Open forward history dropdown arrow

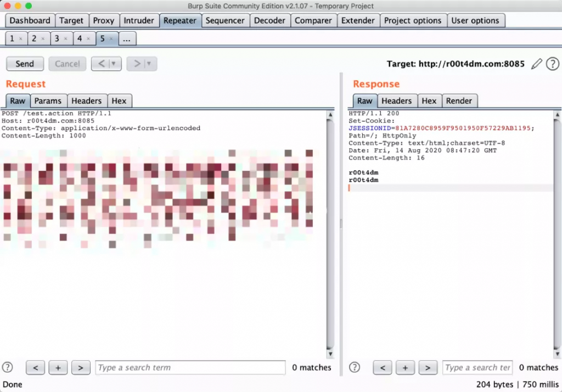(149, 64)
